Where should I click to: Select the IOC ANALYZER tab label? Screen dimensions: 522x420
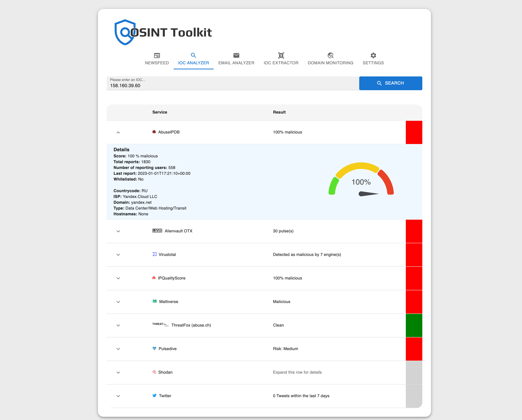pyautogui.click(x=193, y=63)
